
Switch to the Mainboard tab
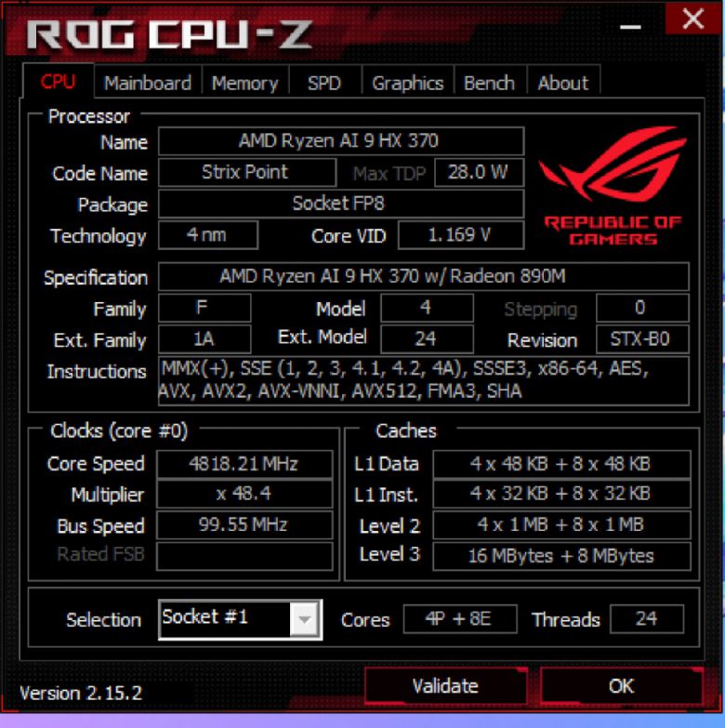click(x=148, y=83)
